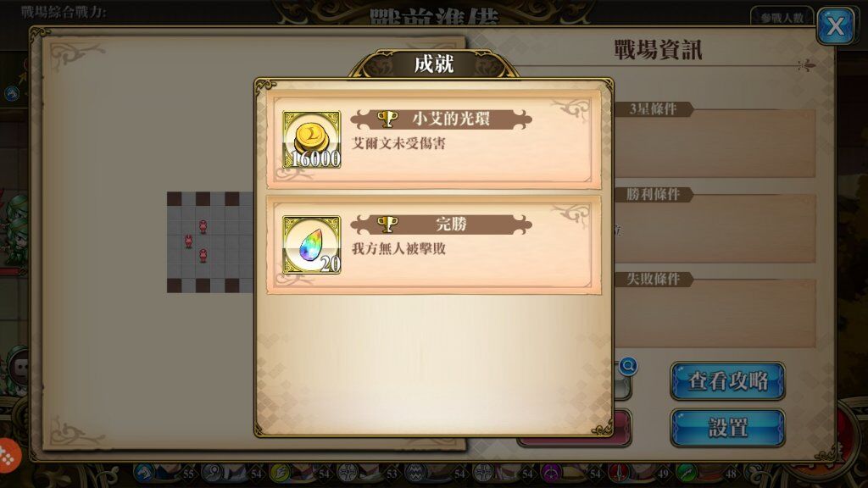Image resolution: width=868 pixels, height=488 pixels.
Task: Select the blue horse class icon level 55
Action: 145,473
